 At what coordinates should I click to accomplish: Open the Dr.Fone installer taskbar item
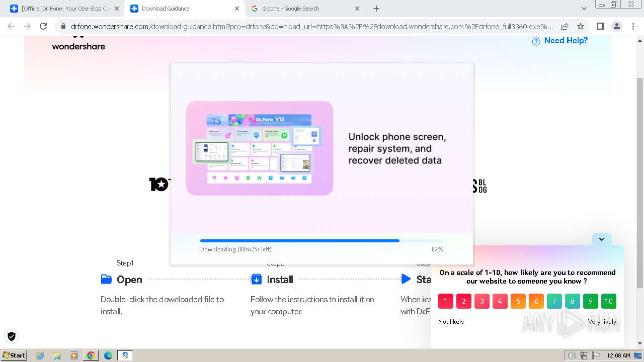[125, 355]
